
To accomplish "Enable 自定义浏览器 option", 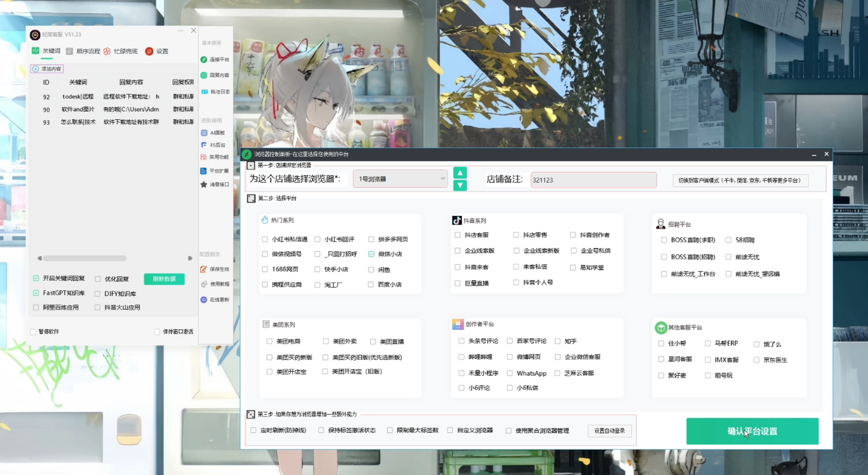I will click(450, 430).
